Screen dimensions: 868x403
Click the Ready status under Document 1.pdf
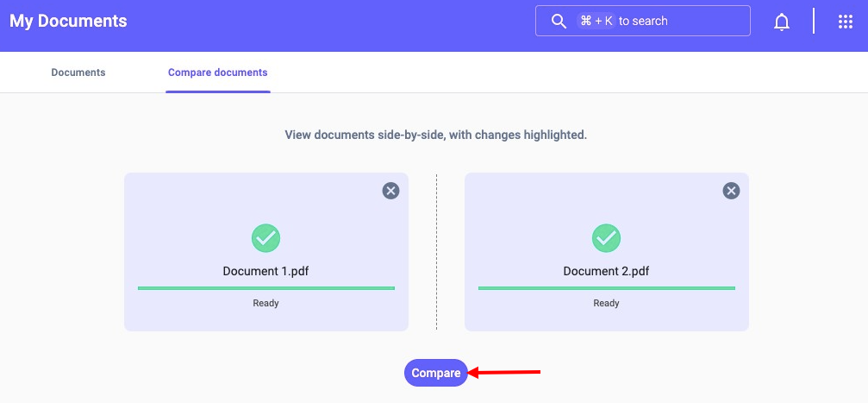tap(265, 303)
